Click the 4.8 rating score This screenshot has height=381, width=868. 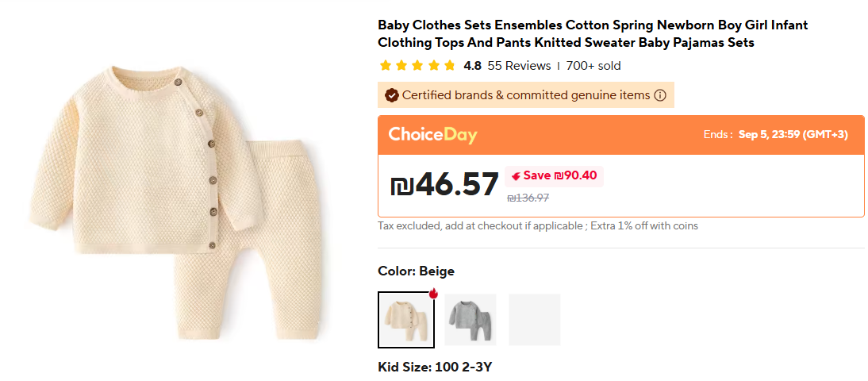(472, 66)
